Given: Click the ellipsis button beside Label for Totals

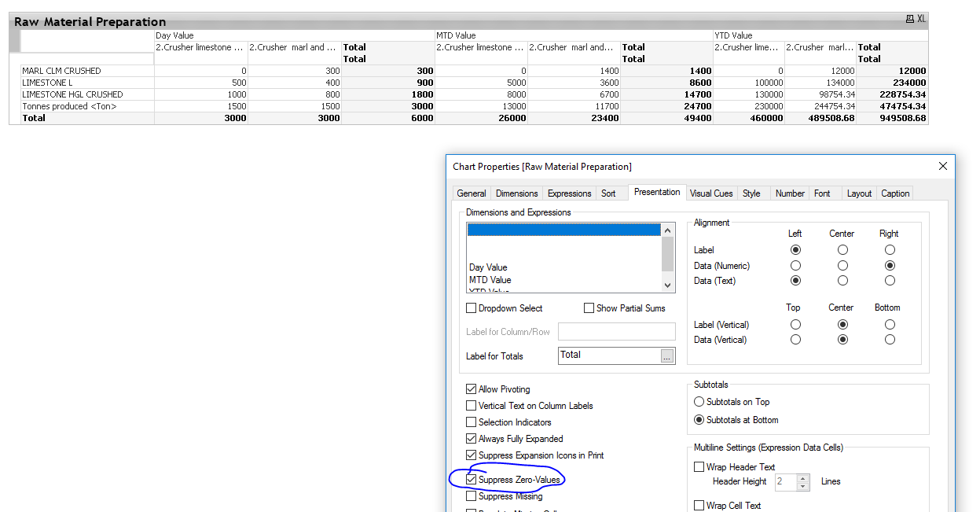Looking at the screenshot, I should [667, 356].
